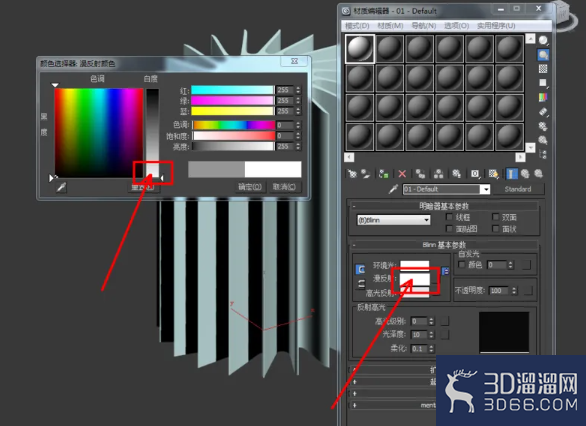Click the Make Unique icon
This screenshot has width=586, height=426.
[x=439, y=174]
